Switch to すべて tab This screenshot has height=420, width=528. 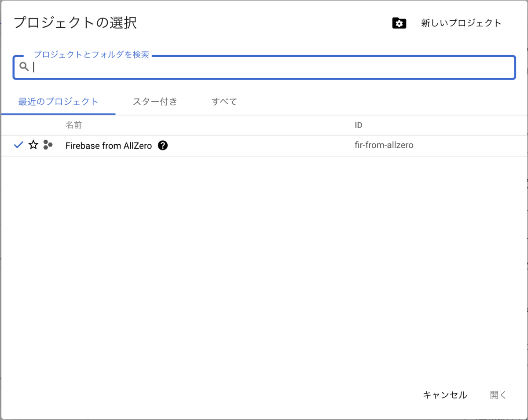point(224,102)
